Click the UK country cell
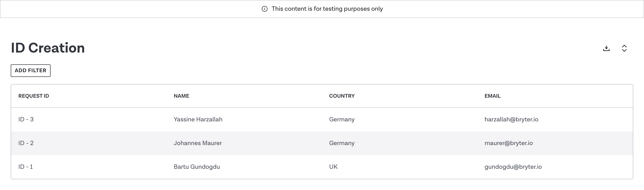 pos(333,167)
